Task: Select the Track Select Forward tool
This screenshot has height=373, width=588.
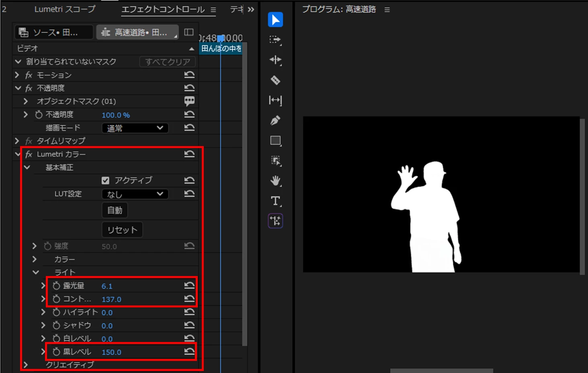Action: click(x=275, y=40)
